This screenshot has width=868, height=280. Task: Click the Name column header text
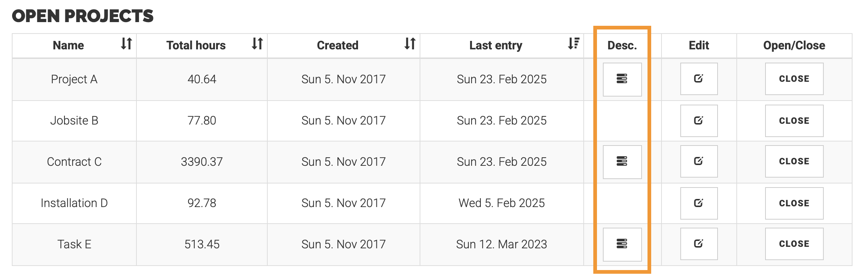pos(68,45)
